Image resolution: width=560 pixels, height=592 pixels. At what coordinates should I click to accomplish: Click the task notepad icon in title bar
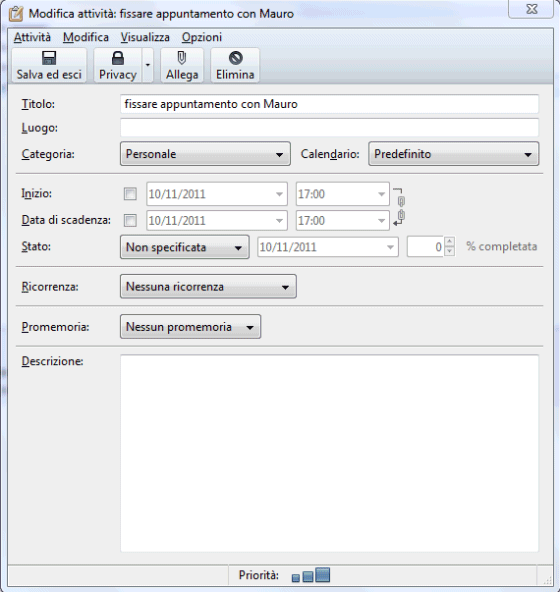coord(16,14)
